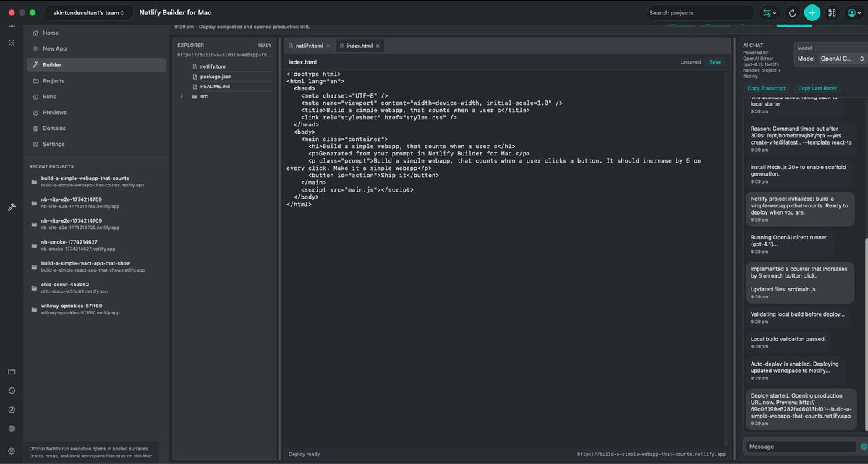The width and height of the screenshot is (868, 464).
Task: Click the globe icon in the left rail
Action: [x=12, y=429]
